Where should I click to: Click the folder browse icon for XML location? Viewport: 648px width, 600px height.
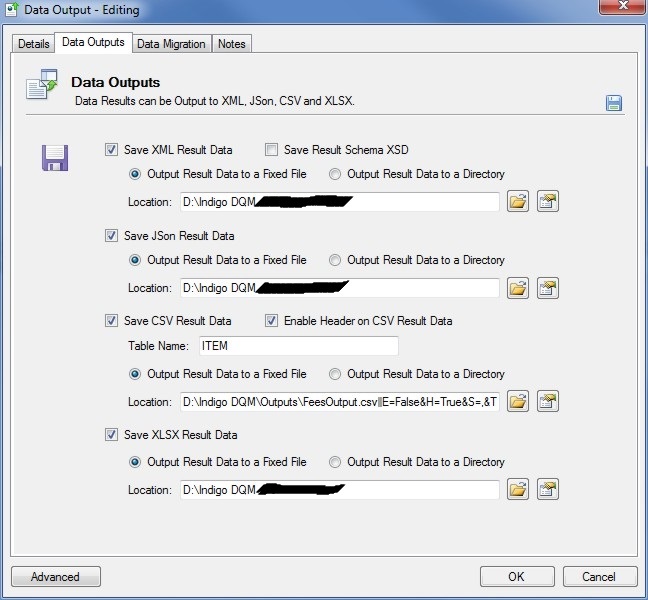click(x=517, y=202)
